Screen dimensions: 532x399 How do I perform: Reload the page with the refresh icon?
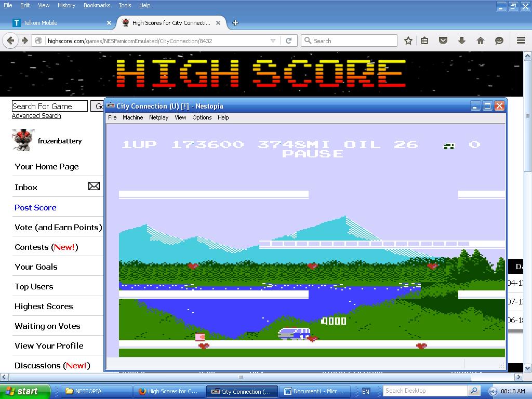click(x=289, y=41)
